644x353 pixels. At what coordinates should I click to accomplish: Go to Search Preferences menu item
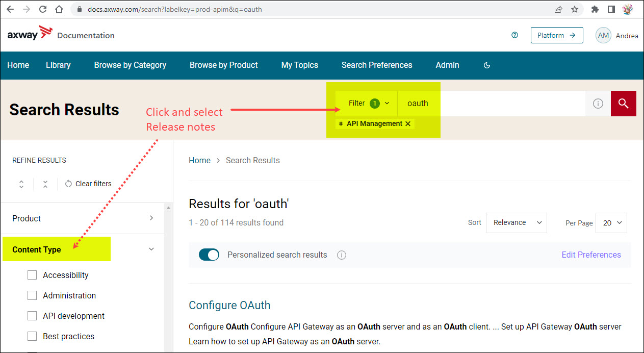click(x=376, y=65)
